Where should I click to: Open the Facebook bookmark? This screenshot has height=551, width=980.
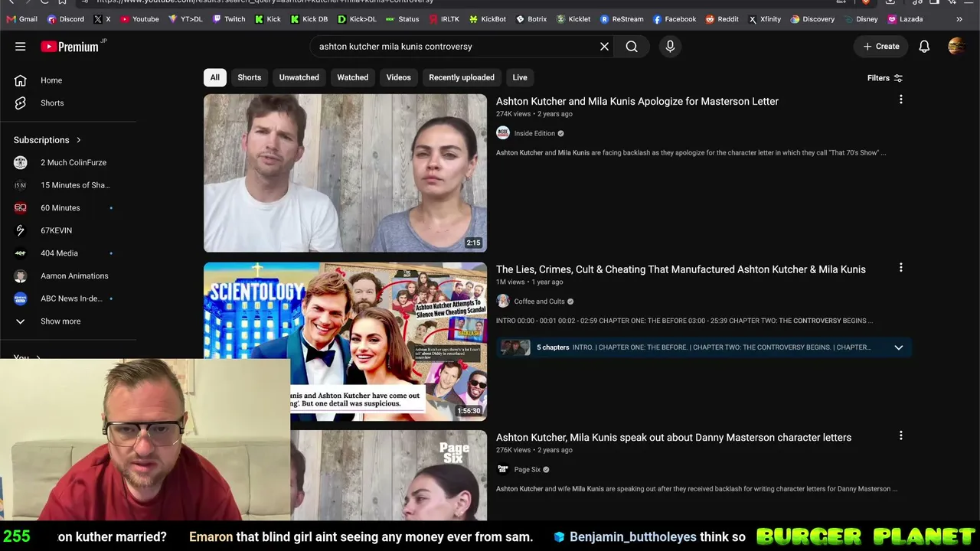coord(675,19)
